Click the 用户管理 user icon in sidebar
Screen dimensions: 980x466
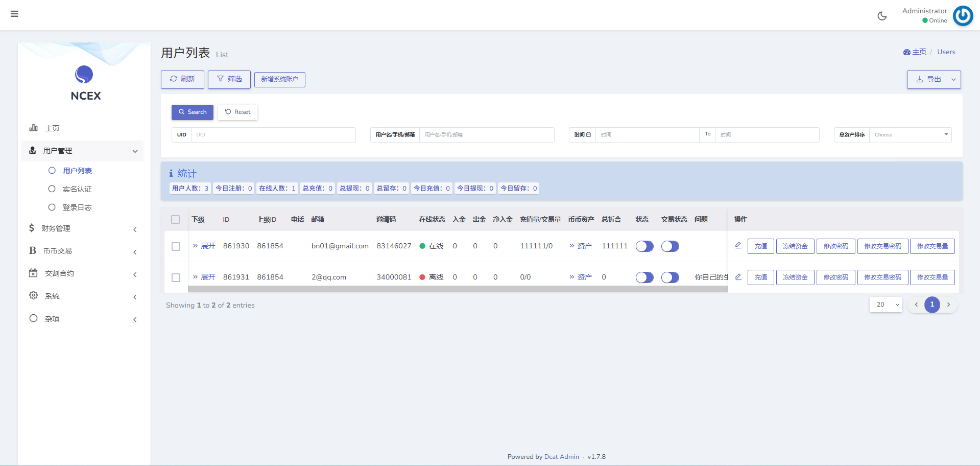coord(33,150)
